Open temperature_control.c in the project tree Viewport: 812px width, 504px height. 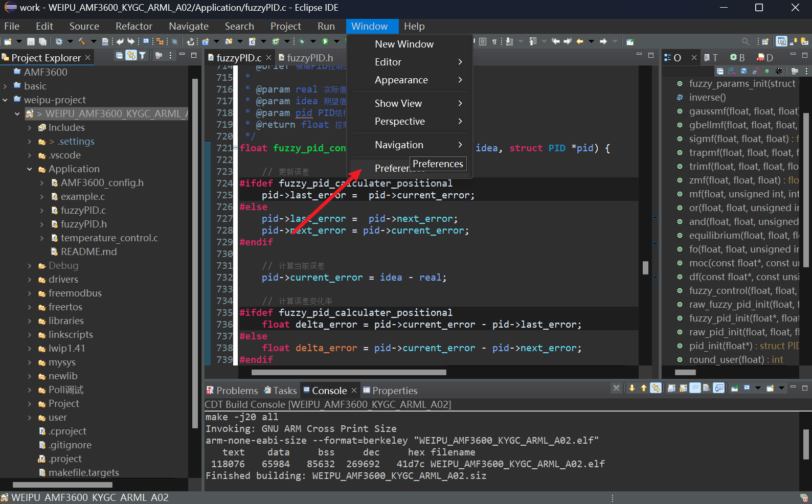coord(109,238)
